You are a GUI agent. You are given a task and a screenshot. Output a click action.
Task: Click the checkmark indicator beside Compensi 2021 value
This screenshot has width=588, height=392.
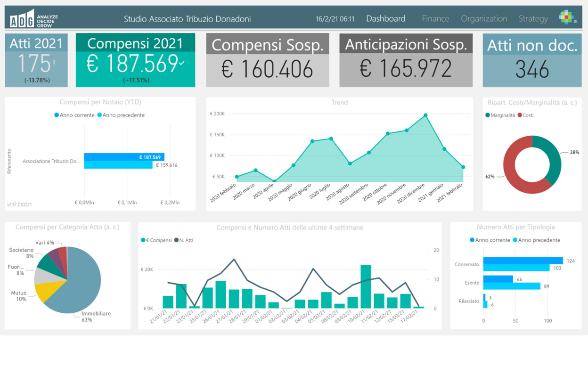pyautogui.click(x=182, y=64)
